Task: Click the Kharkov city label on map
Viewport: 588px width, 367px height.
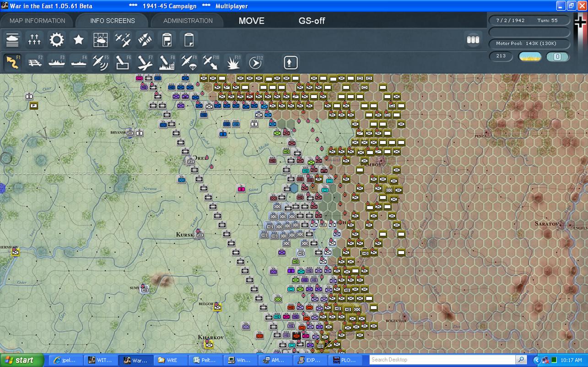Action: pos(210,337)
